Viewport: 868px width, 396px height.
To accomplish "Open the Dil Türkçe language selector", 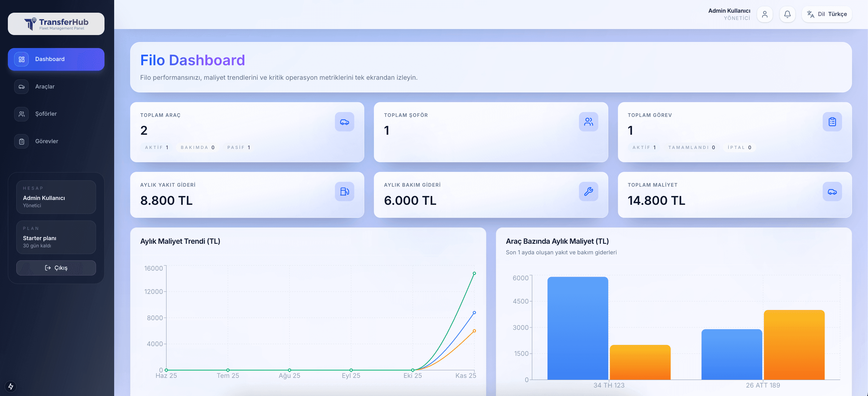I will pyautogui.click(x=827, y=14).
